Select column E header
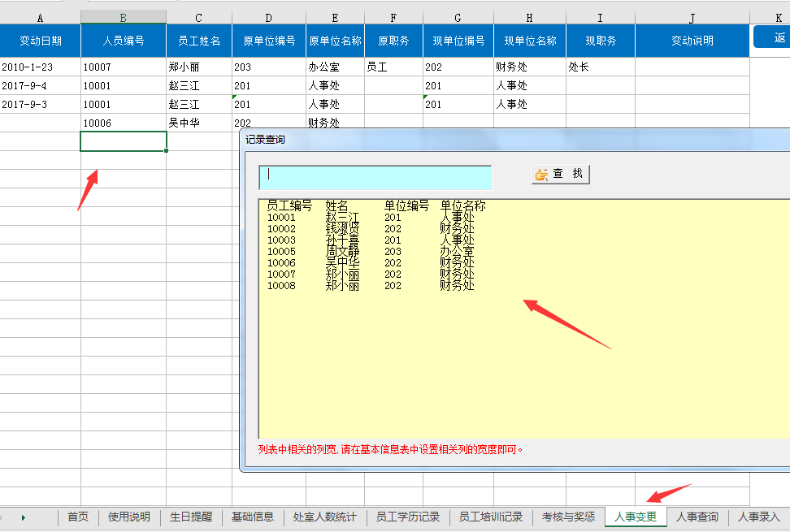Image resolution: width=790 pixels, height=532 pixels. coord(335,18)
